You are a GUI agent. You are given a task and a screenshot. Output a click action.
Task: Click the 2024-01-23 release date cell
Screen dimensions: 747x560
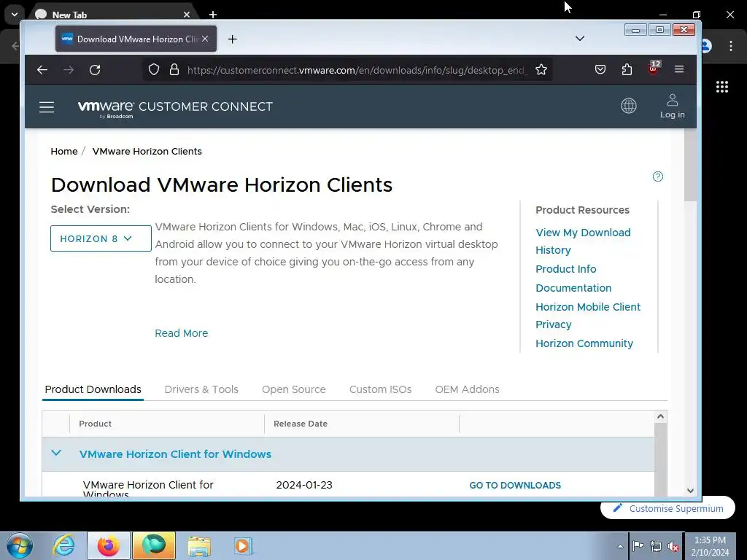pyautogui.click(x=304, y=485)
